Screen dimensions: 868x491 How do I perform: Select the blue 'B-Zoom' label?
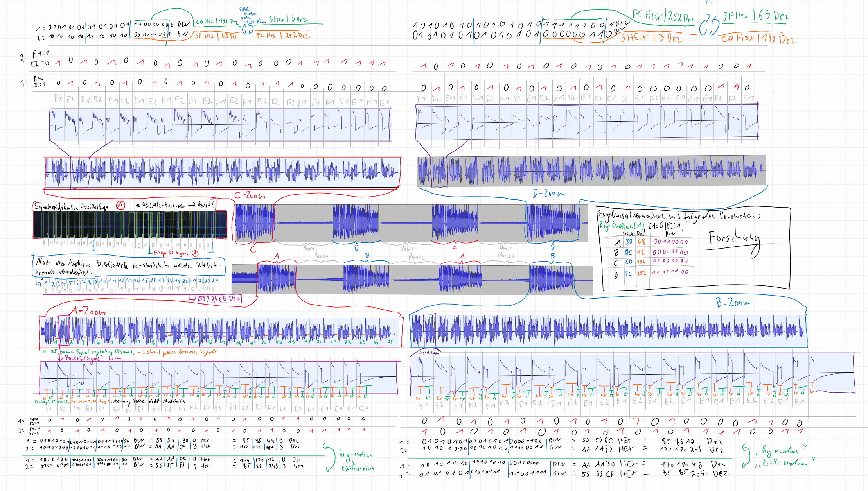pyautogui.click(x=733, y=303)
